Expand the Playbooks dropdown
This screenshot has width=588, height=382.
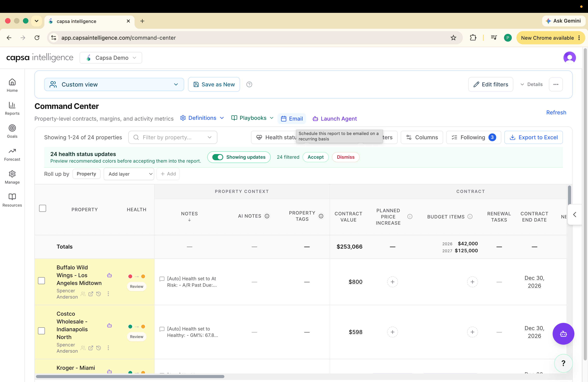(252, 118)
